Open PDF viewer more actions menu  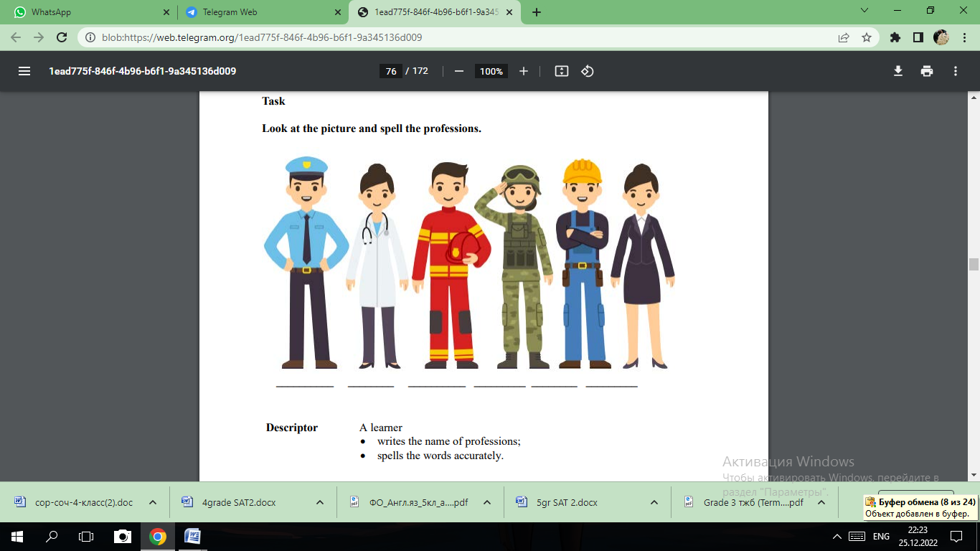coord(956,71)
